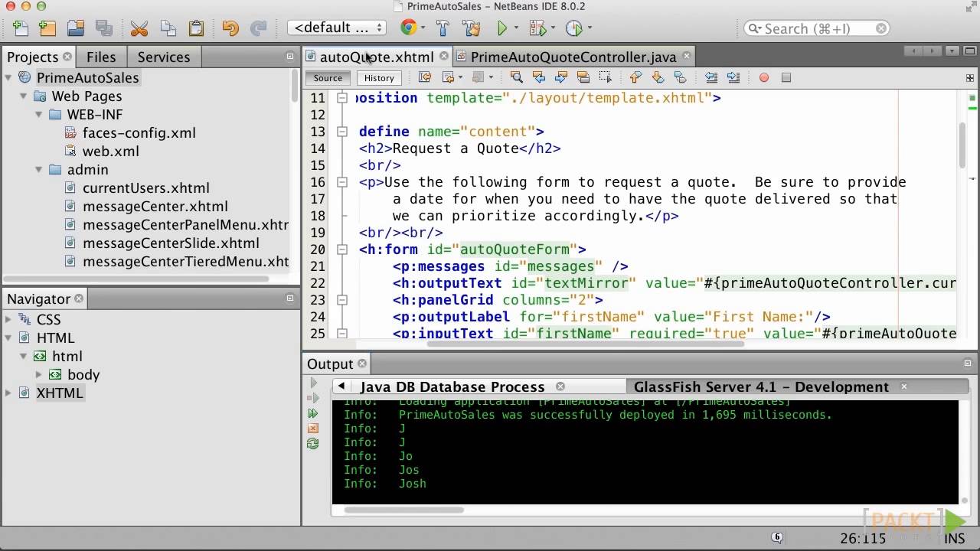Click the Paste clipboard icon
The height and width of the screenshot is (551, 980).
[x=196, y=28]
